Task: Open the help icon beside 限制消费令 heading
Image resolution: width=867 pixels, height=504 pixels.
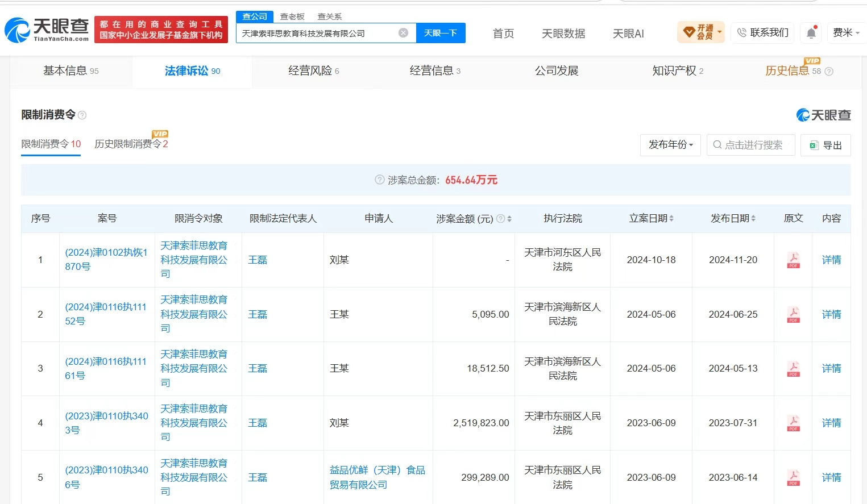Action: (82, 115)
